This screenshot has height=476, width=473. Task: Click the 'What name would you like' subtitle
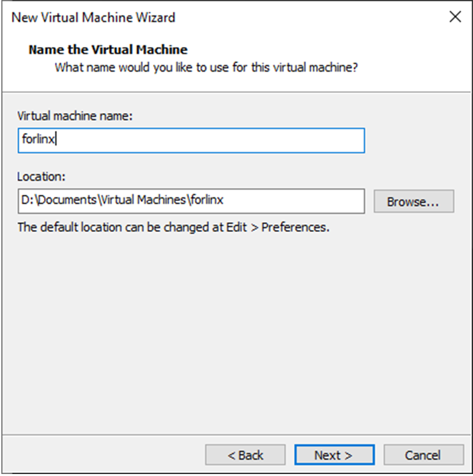[206, 67]
